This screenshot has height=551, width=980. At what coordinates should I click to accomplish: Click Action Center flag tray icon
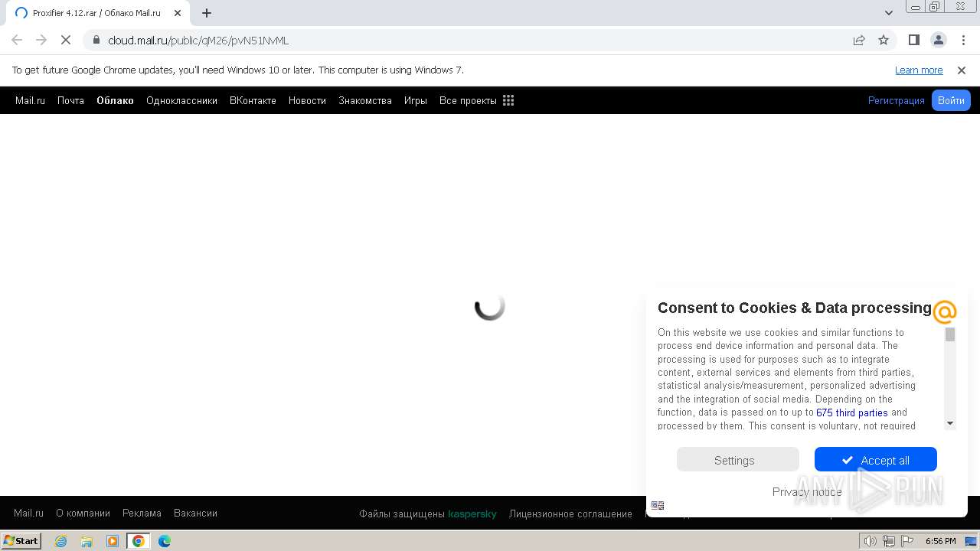(x=906, y=541)
